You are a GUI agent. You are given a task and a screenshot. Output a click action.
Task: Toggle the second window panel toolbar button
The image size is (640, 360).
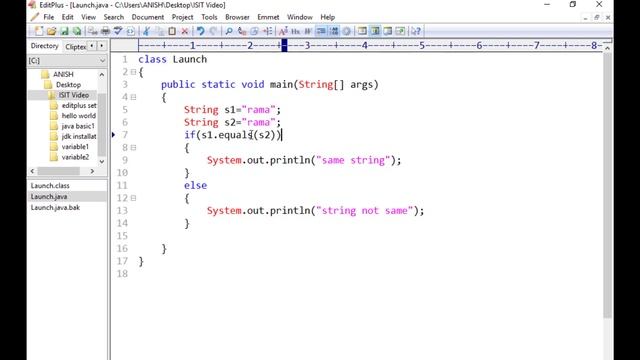(x=375, y=31)
